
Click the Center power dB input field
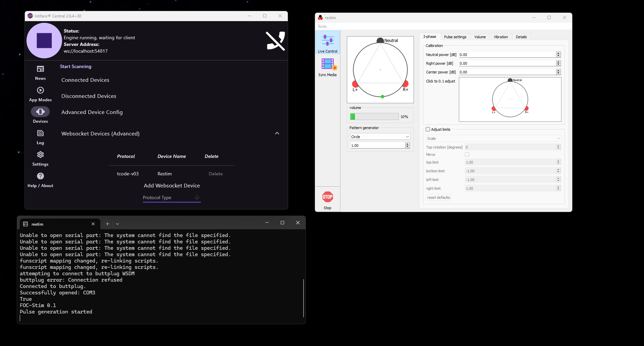point(507,72)
